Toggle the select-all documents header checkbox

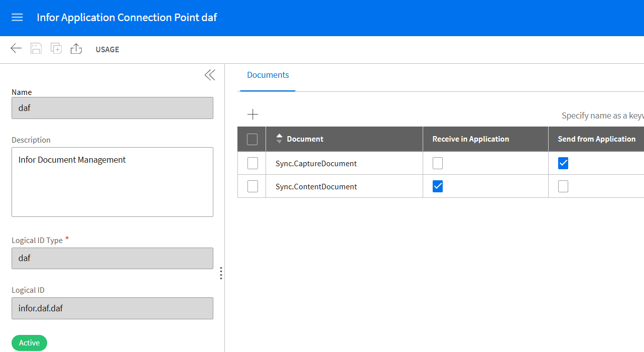(x=252, y=139)
